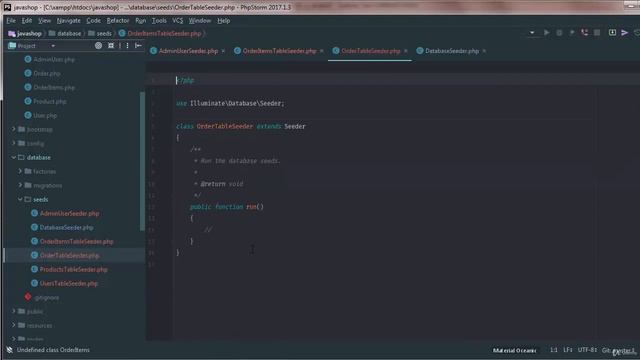Select AdminUserSeeder.php in seeds folder
The width and height of the screenshot is (640, 360).
[65, 213]
